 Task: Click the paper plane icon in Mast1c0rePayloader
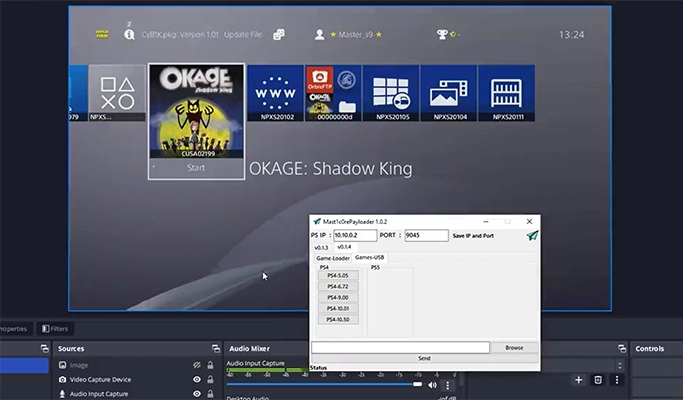click(532, 236)
